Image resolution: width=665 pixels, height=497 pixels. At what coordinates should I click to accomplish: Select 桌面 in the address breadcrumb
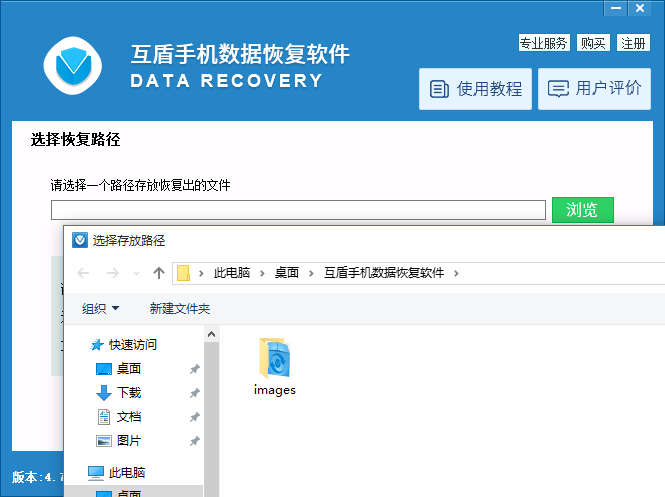pyautogui.click(x=287, y=273)
